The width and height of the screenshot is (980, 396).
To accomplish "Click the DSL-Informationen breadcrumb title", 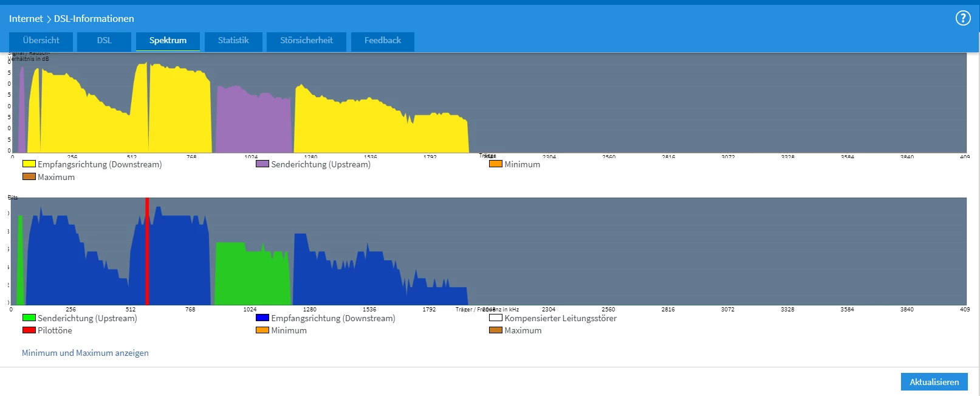I will (94, 19).
